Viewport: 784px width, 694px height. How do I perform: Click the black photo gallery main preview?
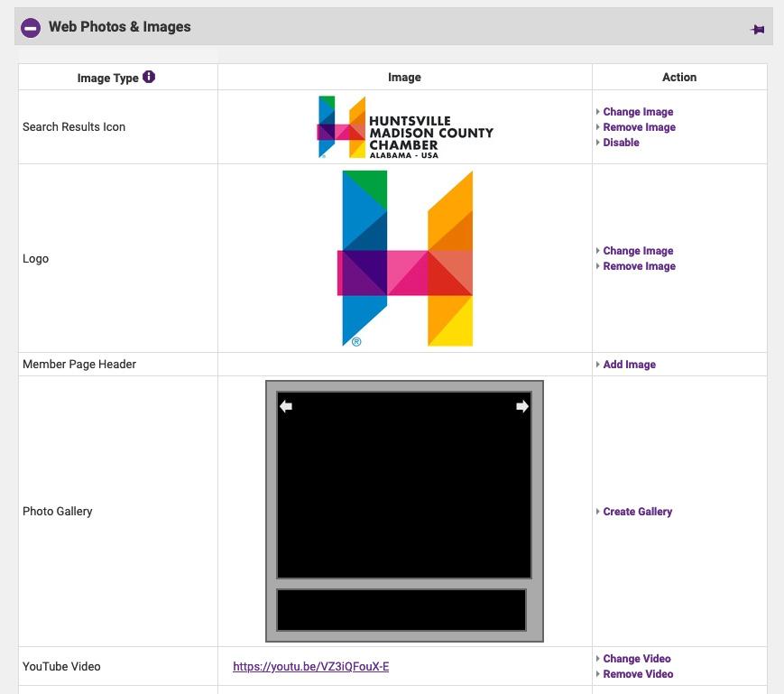point(404,485)
